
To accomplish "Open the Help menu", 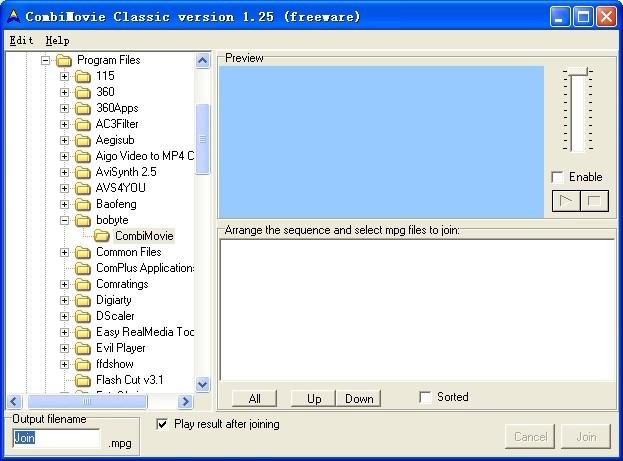I will [57, 40].
